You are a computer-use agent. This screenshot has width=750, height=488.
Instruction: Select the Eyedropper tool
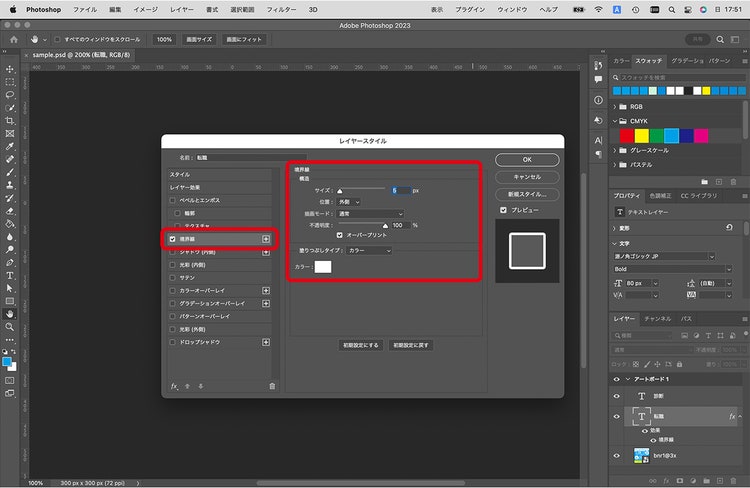tap(10, 146)
